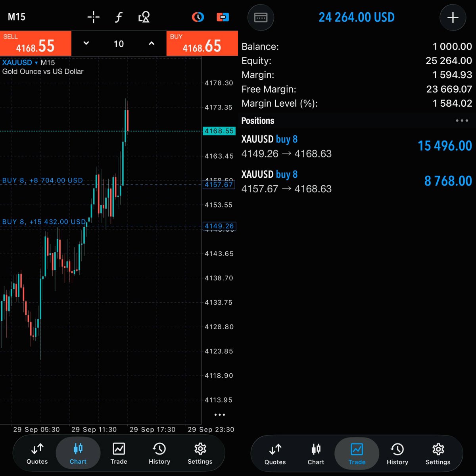
Task: Tap the Margin Level 1 584.02 value
Action: pyautogui.click(x=452, y=104)
